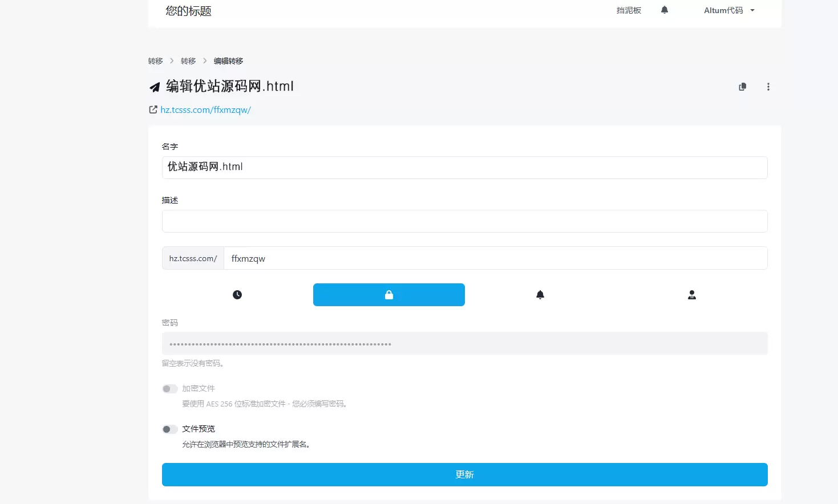
Task: Focus the 描述 description input field
Action: pyautogui.click(x=464, y=221)
